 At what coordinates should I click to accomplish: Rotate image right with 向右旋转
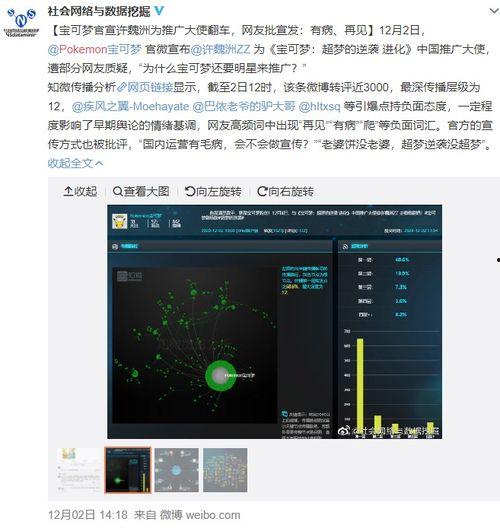coord(285,191)
